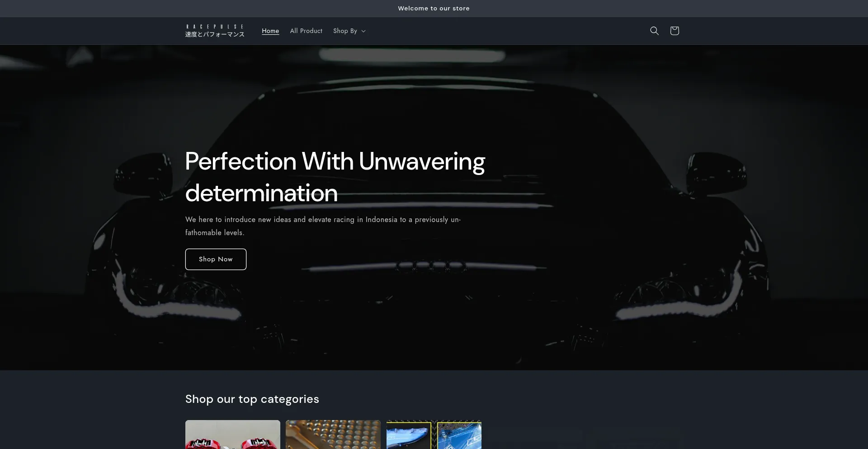Open the shopping cart icon
Image resolution: width=868 pixels, height=449 pixels.
pyautogui.click(x=674, y=31)
